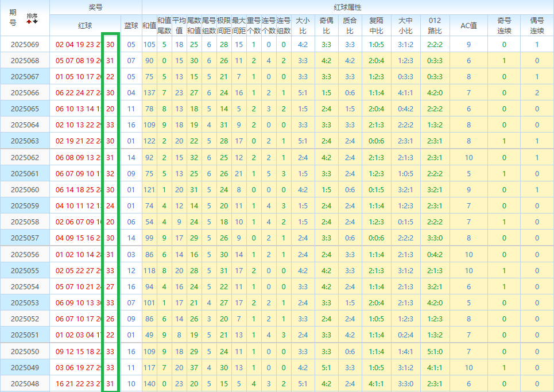The image size is (554, 392).
Task: Click 奇偶比 value 5:1 in row 2025049
Action: 326,367
